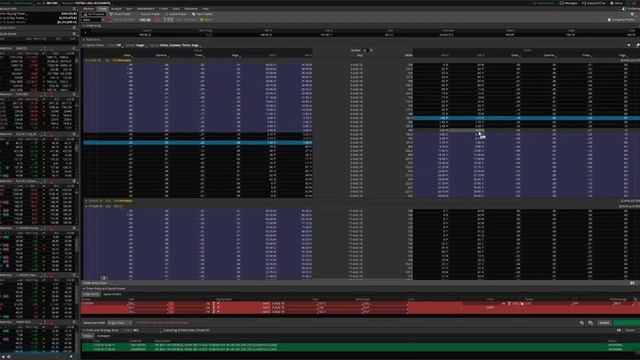Screen dimensions: 640x360
Task: Open the Pairs Trader sub-tab
Action: click(x=202, y=14)
